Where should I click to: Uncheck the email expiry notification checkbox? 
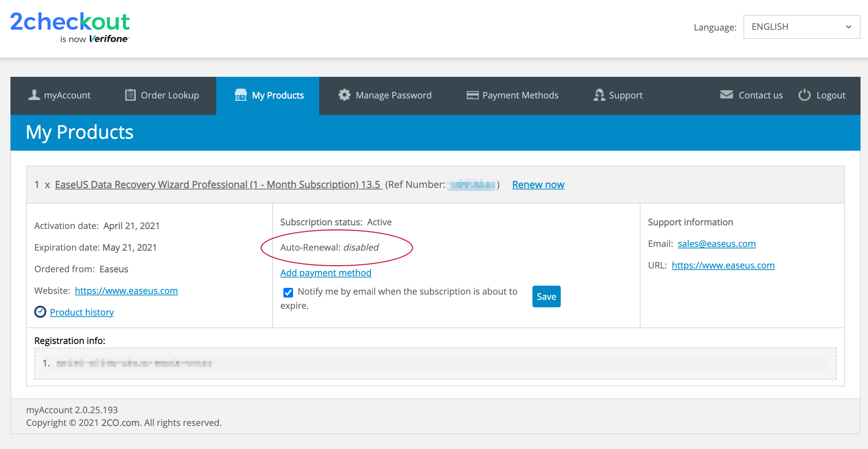click(x=288, y=292)
